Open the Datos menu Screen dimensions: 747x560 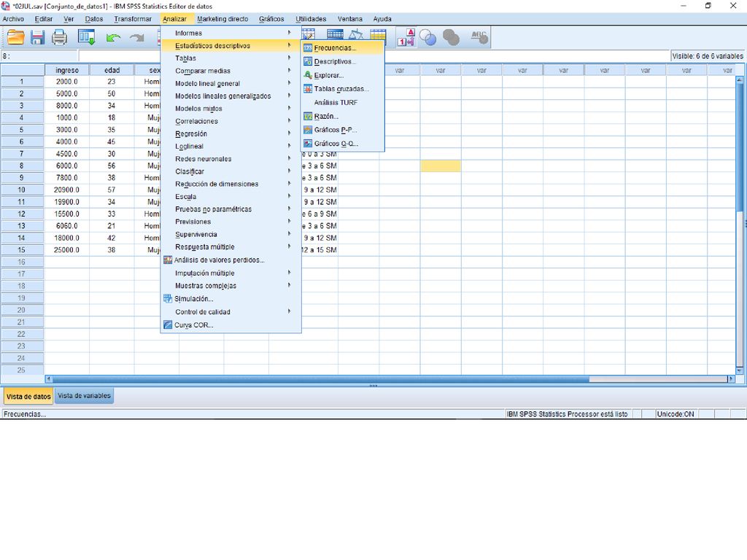(x=94, y=19)
